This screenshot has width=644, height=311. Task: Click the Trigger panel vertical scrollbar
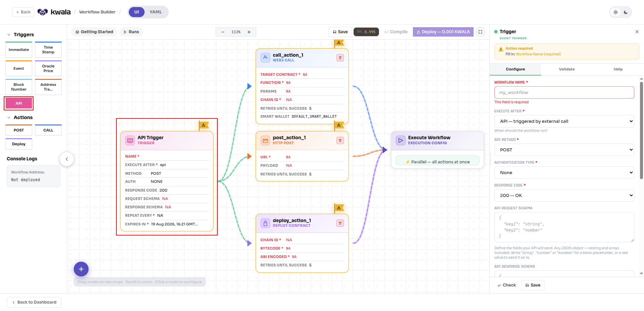click(x=641, y=131)
